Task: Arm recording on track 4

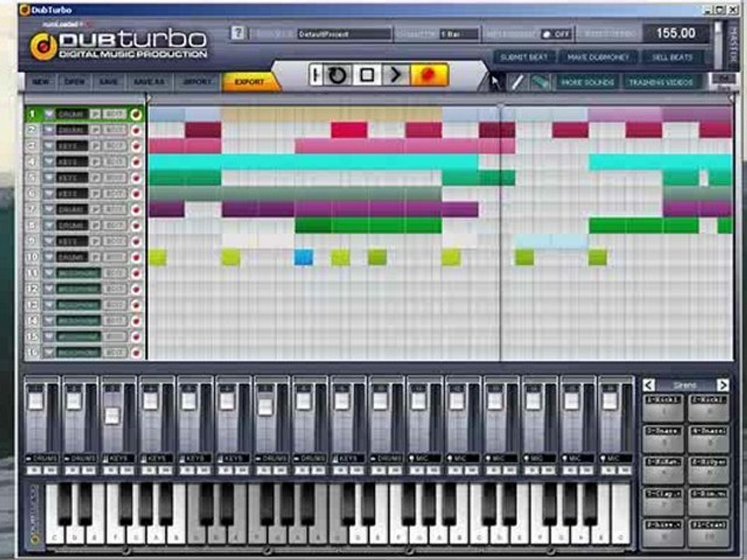Action: (x=136, y=162)
